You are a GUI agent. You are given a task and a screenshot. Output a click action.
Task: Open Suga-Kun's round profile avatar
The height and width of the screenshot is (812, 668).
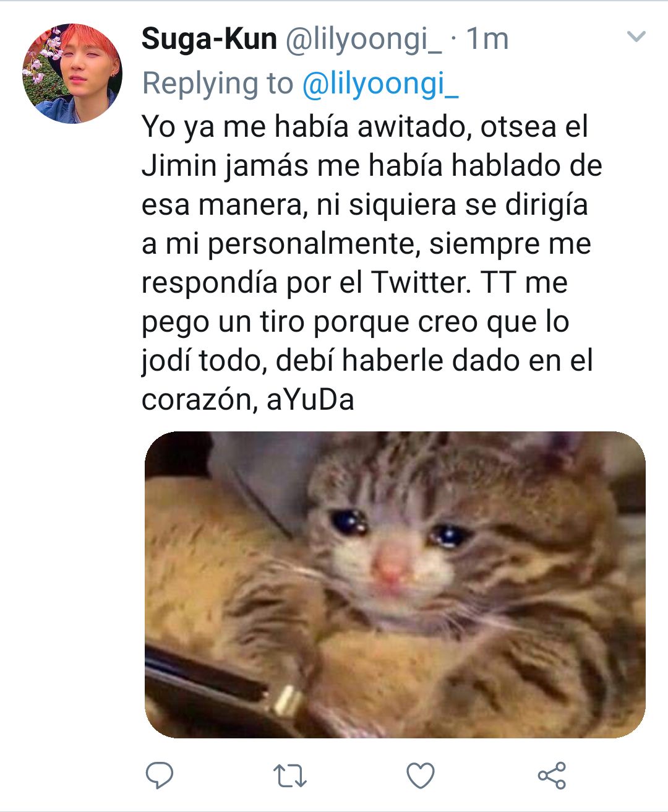[72, 74]
